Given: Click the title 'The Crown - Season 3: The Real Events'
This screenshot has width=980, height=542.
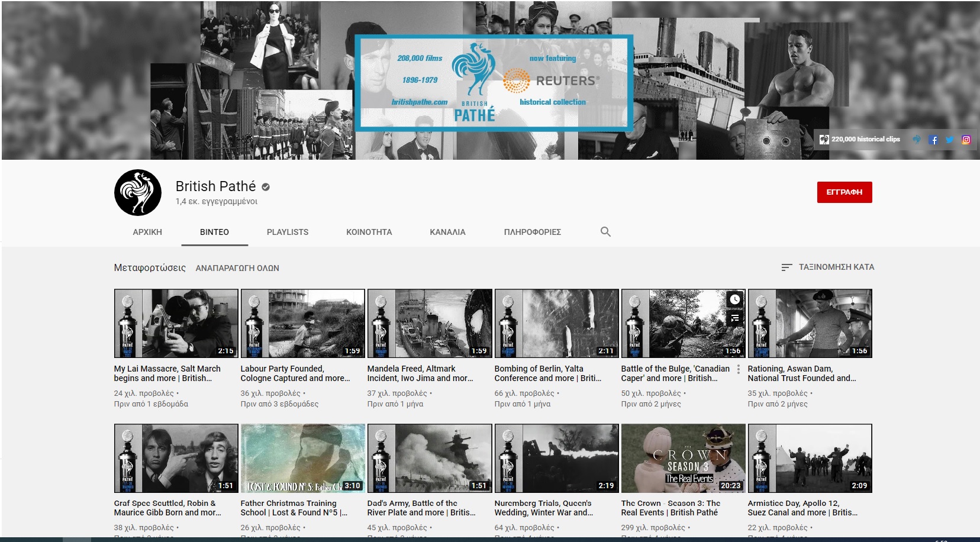Looking at the screenshot, I should pyautogui.click(x=671, y=508).
